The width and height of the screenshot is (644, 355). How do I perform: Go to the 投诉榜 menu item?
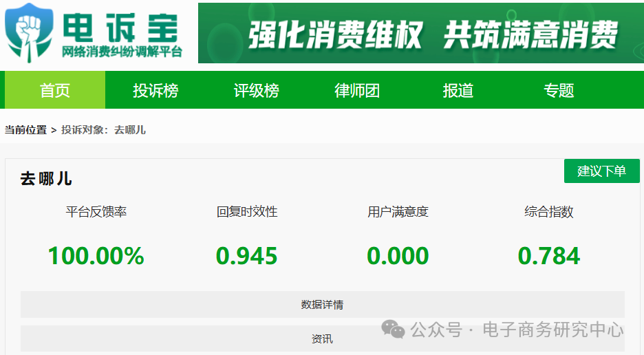155,90
